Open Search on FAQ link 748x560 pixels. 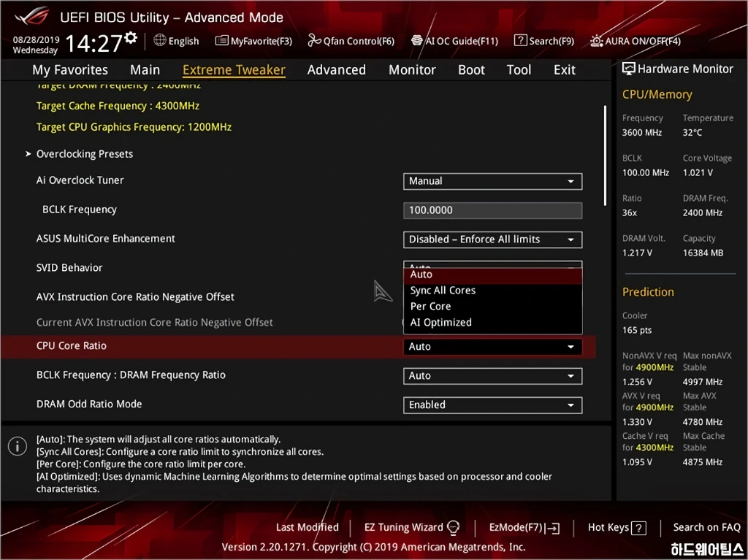point(706,528)
